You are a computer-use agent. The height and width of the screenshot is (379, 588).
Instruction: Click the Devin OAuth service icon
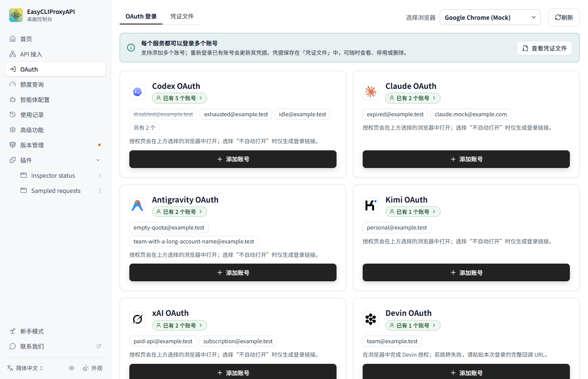(x=371, y=319)
